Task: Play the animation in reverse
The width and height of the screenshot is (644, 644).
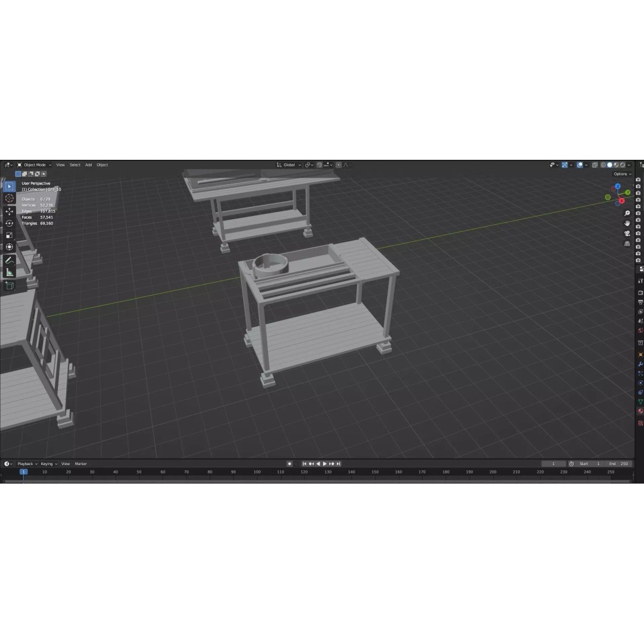Action: [318, 464]
